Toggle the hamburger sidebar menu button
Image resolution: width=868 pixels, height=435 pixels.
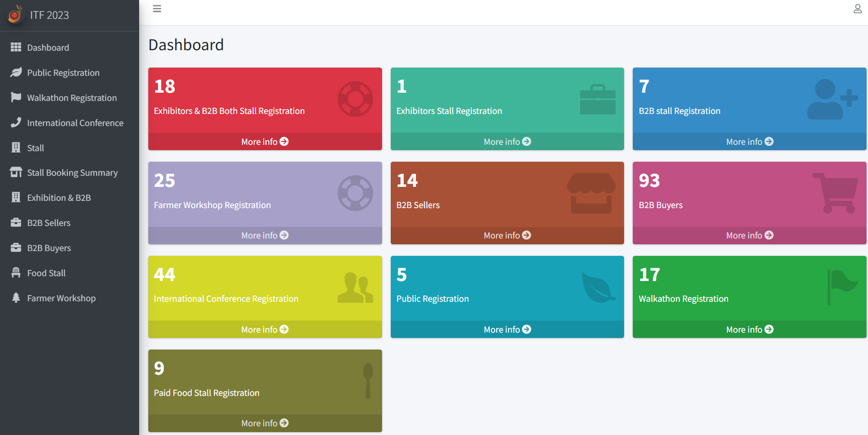click(x=157, y=9)
